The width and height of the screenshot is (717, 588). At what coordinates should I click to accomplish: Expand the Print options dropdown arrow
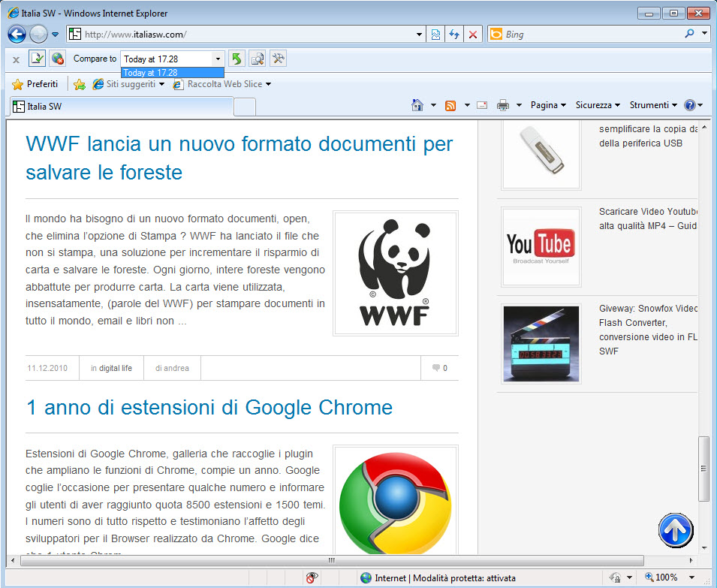tap(519, 105)
